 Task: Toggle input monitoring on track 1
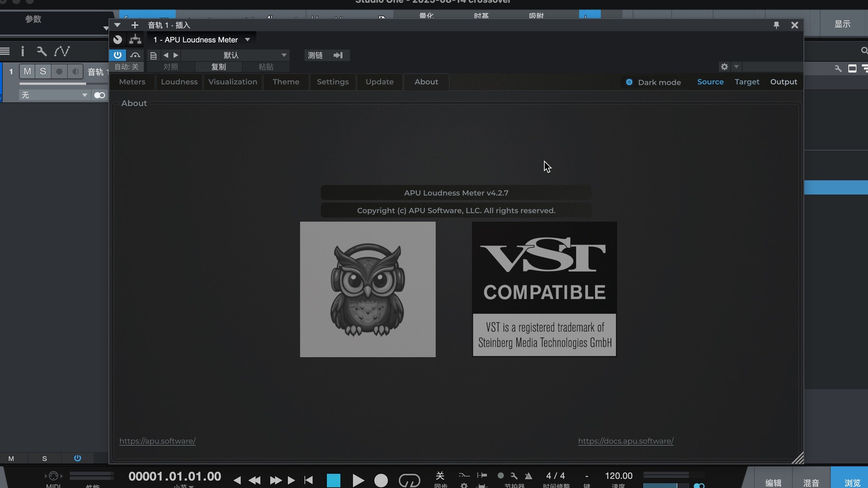pos(75,71)
